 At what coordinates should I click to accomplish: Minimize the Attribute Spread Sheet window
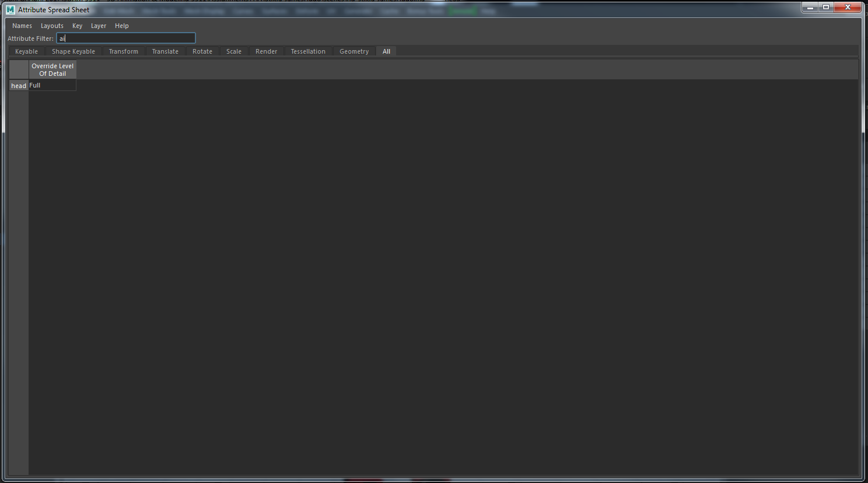(x=810, y=8)
